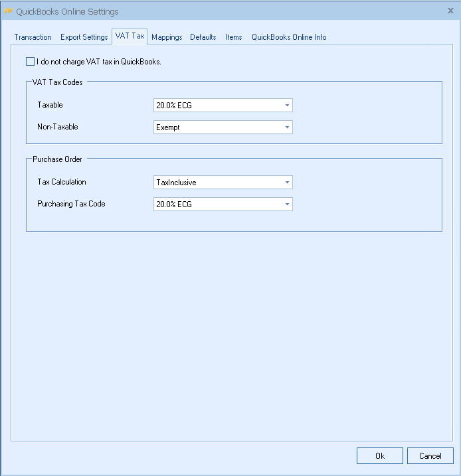Screen dimensions: 461x476
Task: Switch to the Items tab
Action: [233, 37]
